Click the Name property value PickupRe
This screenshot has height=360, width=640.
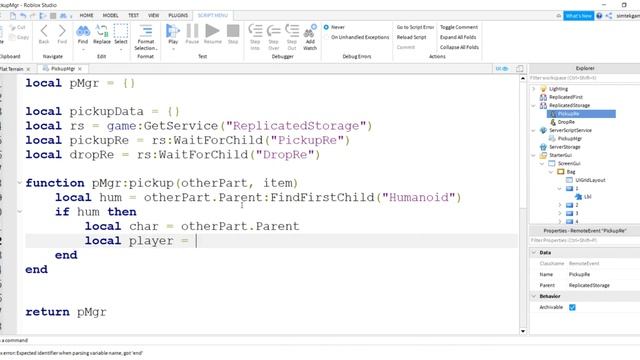click(x=579, y=274)
